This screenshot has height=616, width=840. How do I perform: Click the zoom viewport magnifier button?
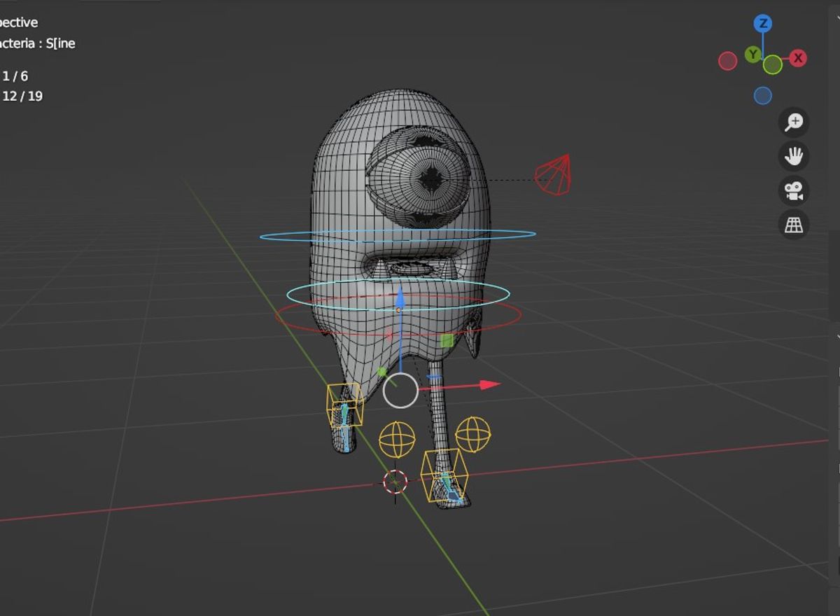[794, 122]
